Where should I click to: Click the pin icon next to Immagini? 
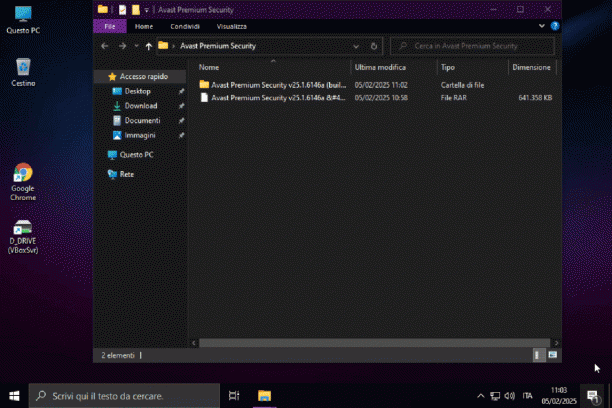181,135
